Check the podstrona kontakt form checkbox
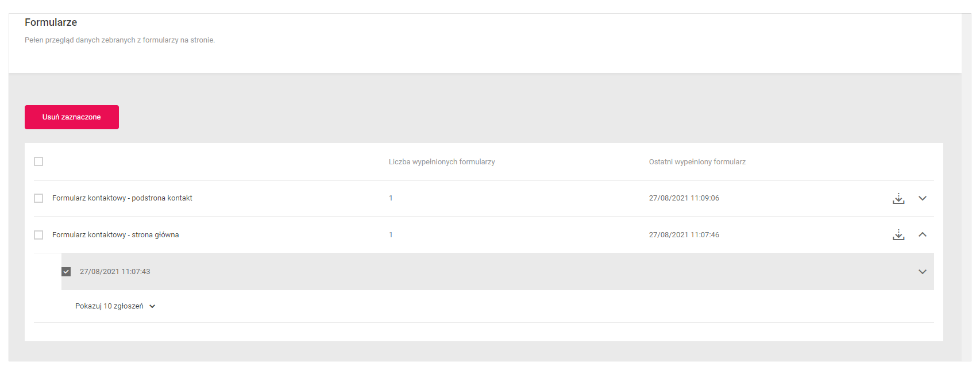Screen dimensions: 980x374 [x=38, y=198]
